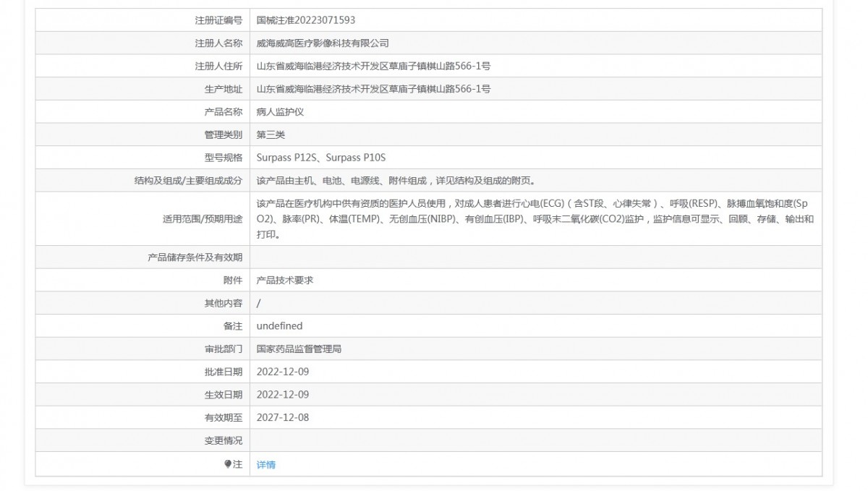
Task: Click the undefined value in 备注 row
Action: click(279, 326)
